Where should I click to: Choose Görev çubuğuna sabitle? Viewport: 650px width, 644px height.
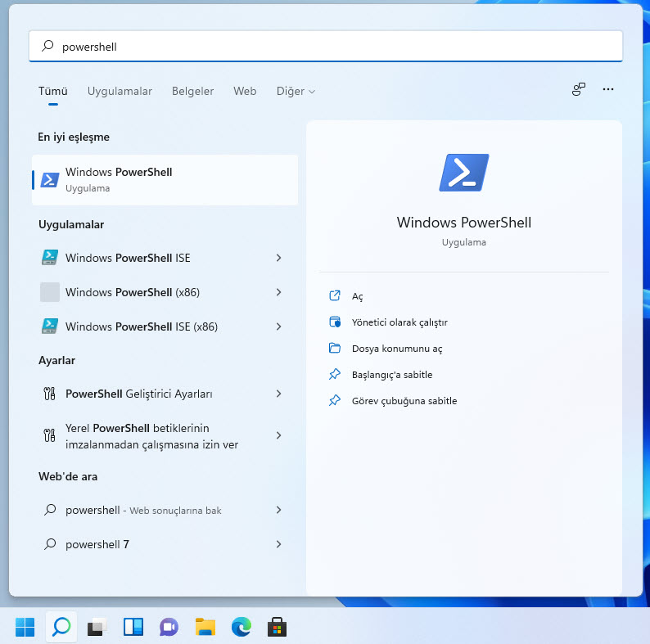coord(404,401)
